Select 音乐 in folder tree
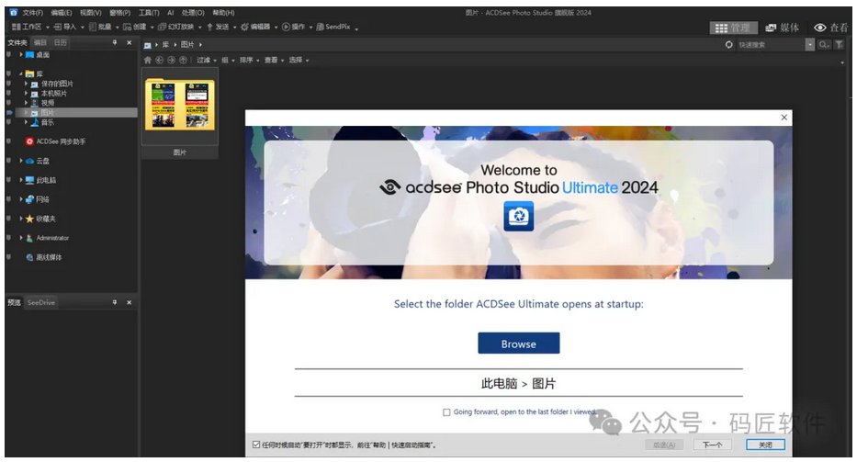 tap(48, 122)
